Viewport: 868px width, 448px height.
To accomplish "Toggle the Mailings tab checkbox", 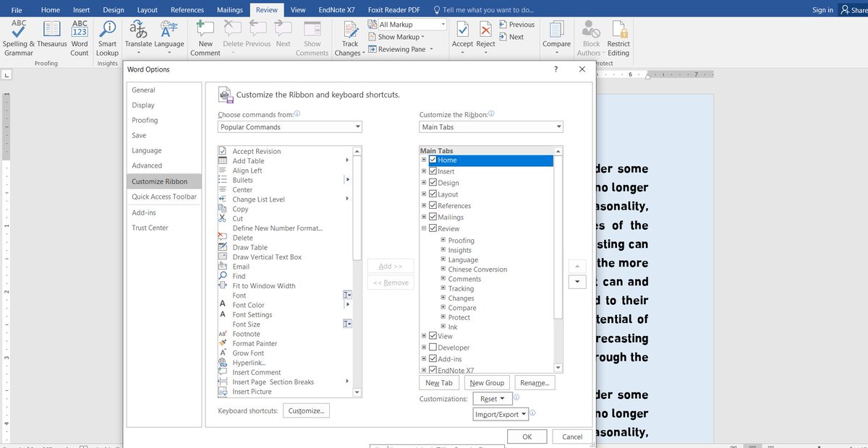I will pos(433,217).
